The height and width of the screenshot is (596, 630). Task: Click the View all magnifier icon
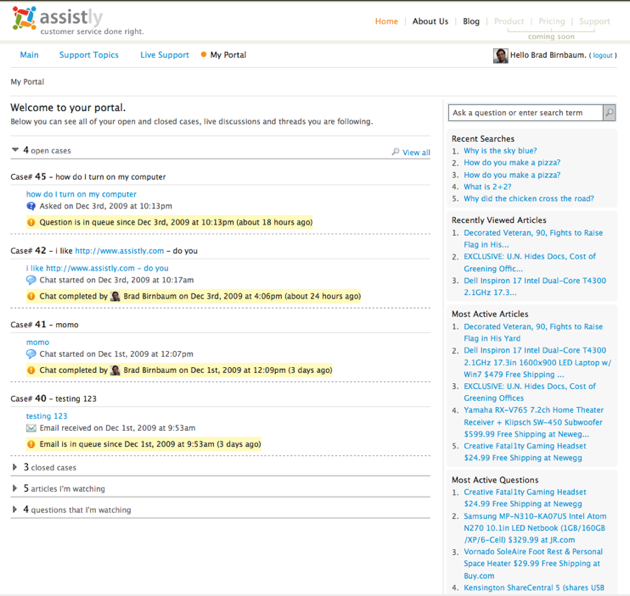click(x=396, y=152)
